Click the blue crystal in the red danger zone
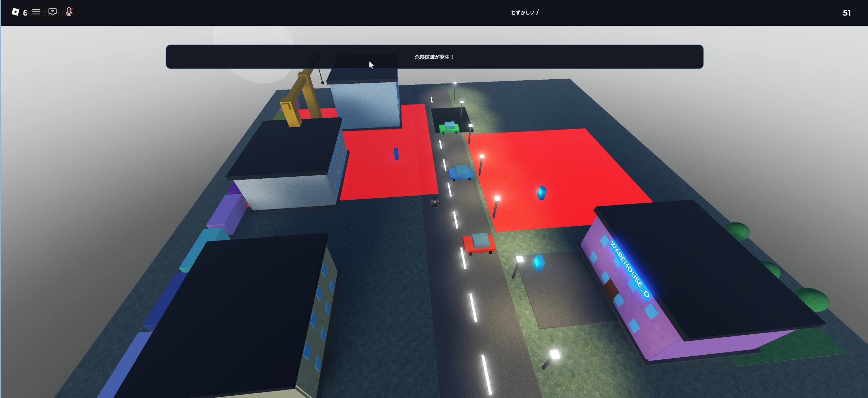The image size is (868, 398). pyautogui.click(x=541, y=193)
